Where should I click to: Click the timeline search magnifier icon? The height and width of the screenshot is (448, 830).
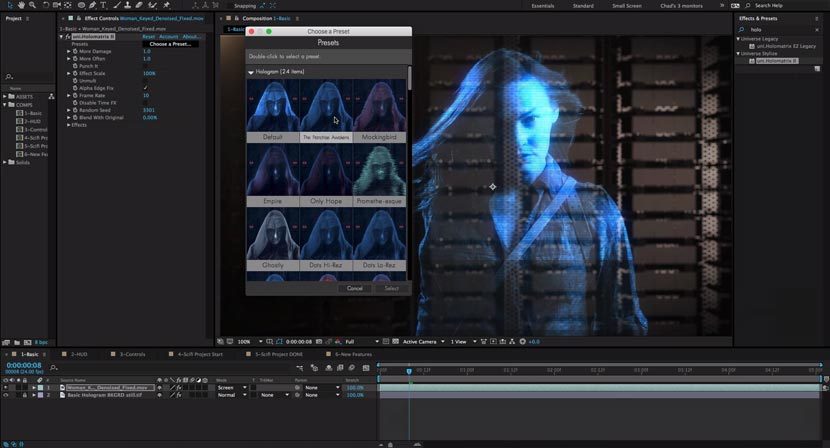point(53,367)
